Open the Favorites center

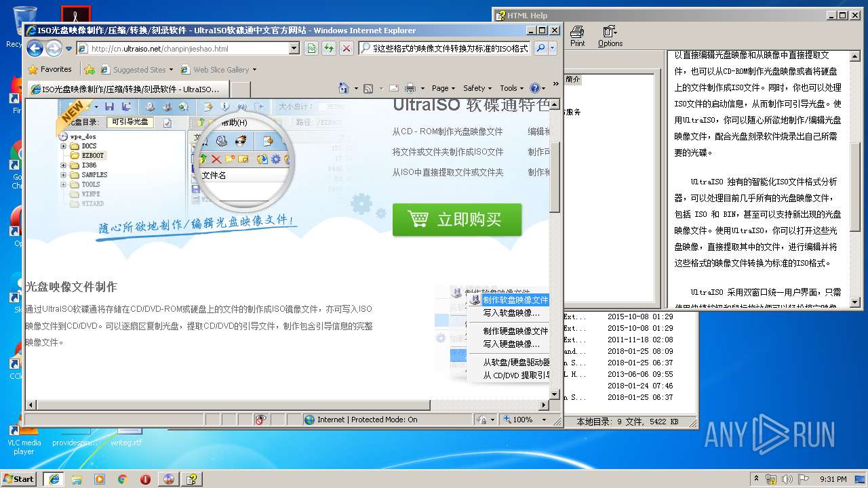pos(50,69)
